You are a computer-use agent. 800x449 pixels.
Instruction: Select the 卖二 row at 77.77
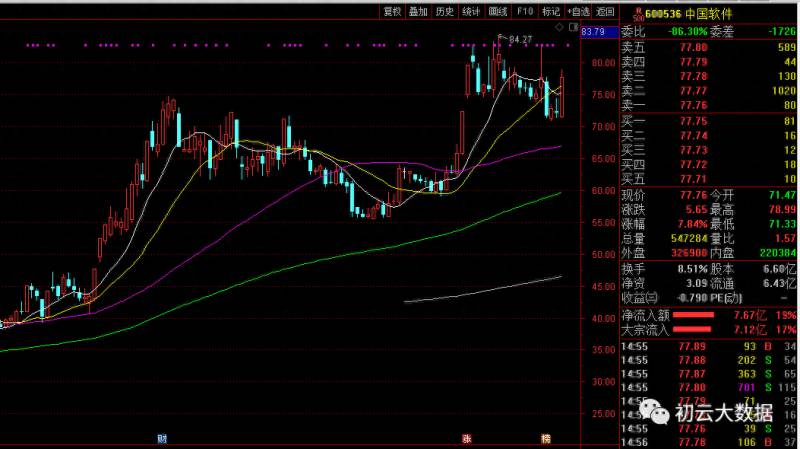[x=709, y=91]
